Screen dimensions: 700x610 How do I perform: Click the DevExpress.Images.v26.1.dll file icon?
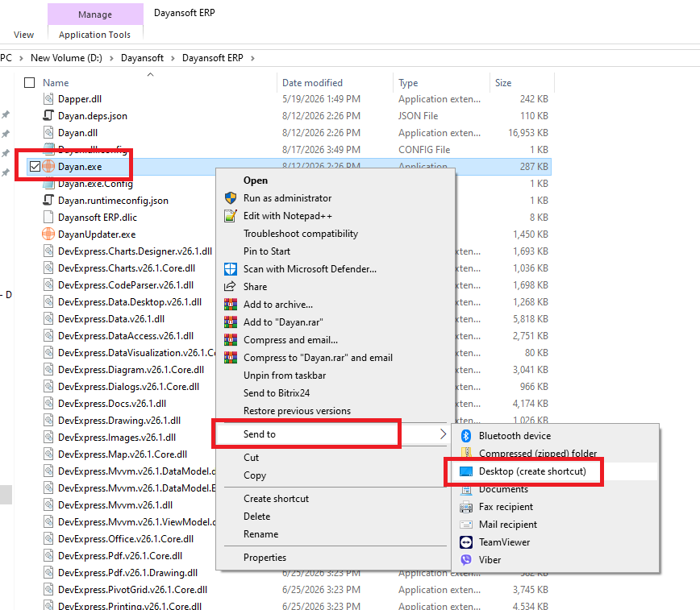tap(48, 438)
